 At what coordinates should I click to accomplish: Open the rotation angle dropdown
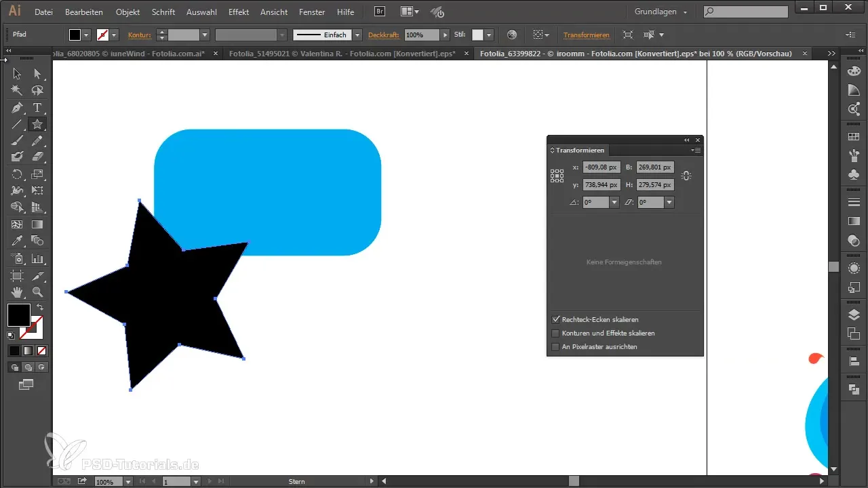(614, 202)
